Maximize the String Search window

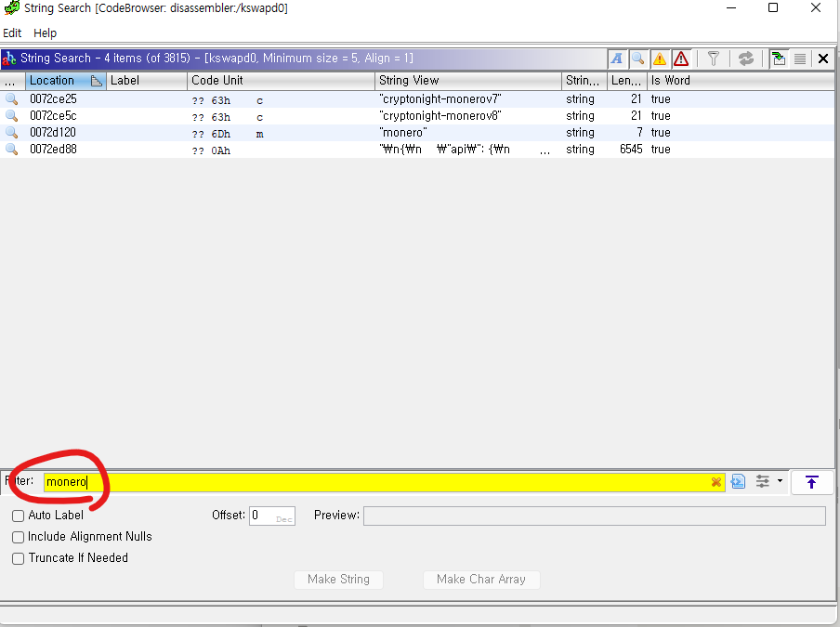(773, 7)
